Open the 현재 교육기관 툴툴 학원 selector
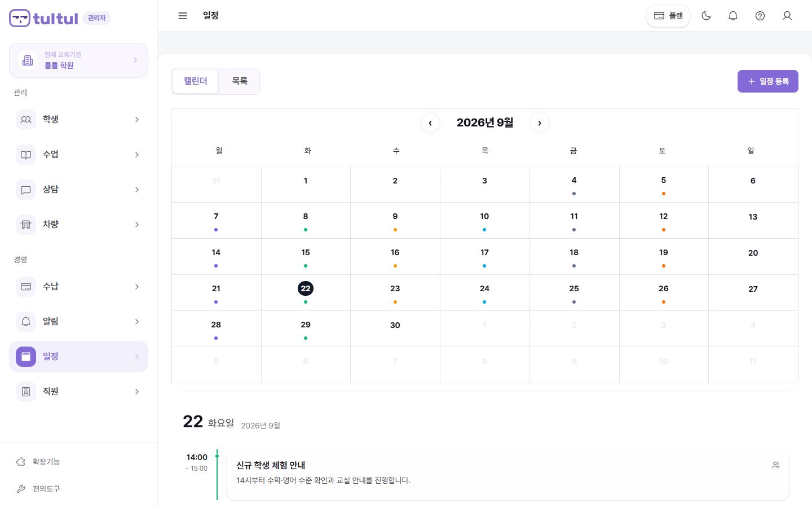Image resolution: width=812 pixels, height=508 pixels. tap(78, 60)
